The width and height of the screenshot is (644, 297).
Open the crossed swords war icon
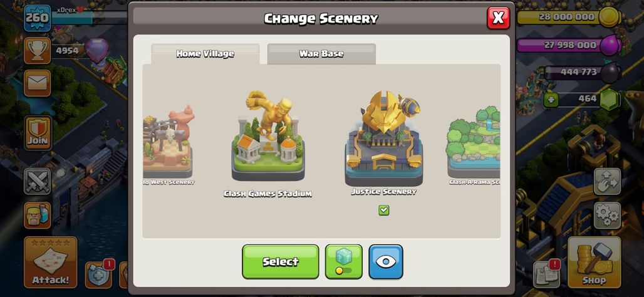tap(38, 181)
